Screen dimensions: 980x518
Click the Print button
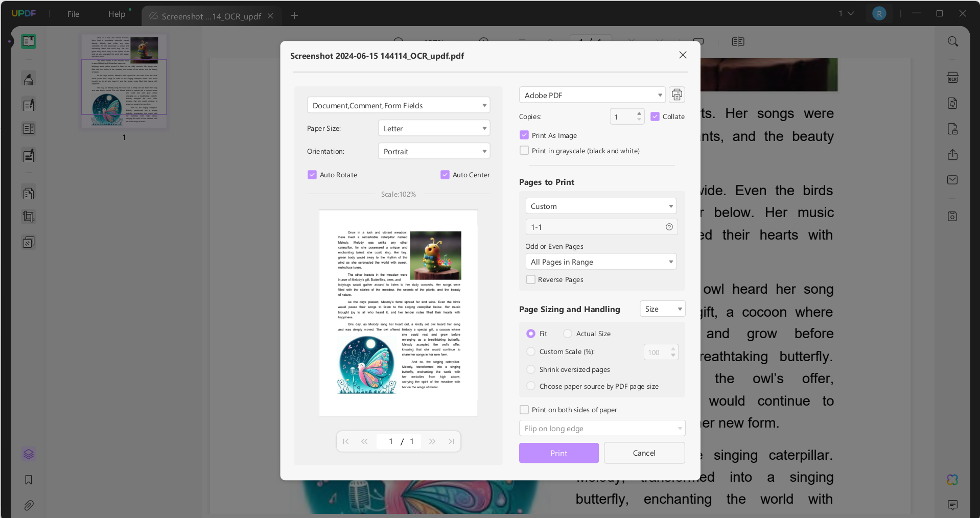tap(558, 453)
